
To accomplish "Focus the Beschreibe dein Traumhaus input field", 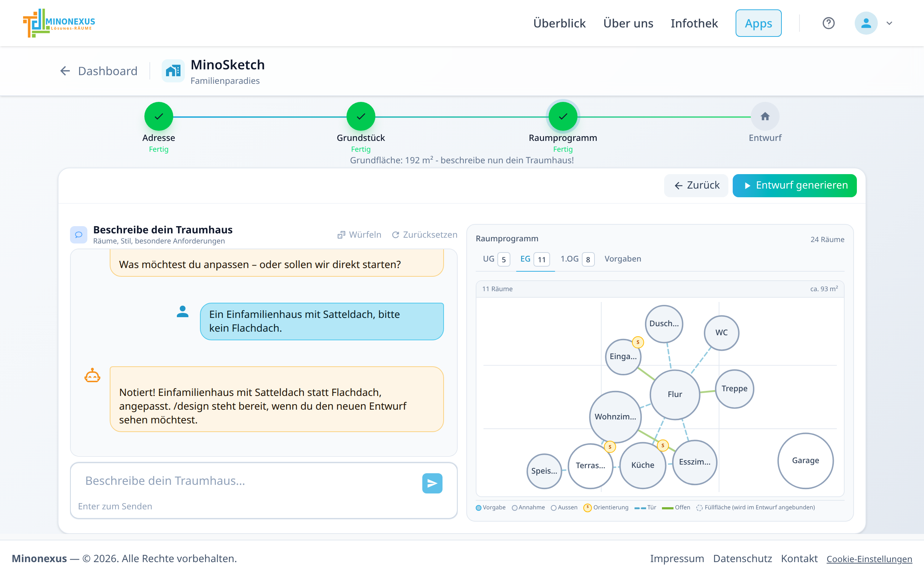I will [x=248, y=480].
